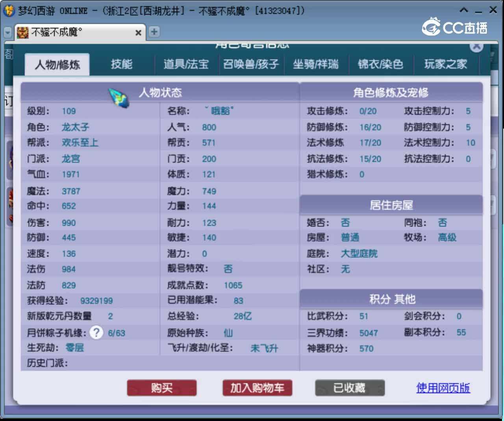Click the 神器积分 value 570

[x=366, y=348]
